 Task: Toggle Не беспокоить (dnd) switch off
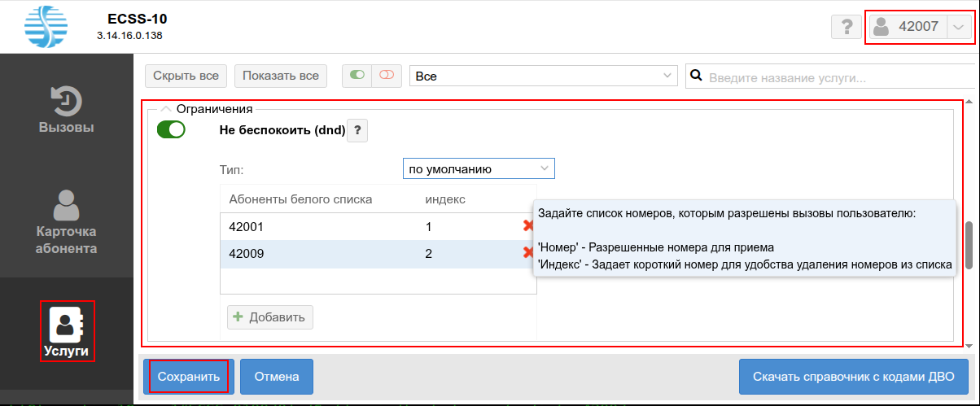point(171,129)
